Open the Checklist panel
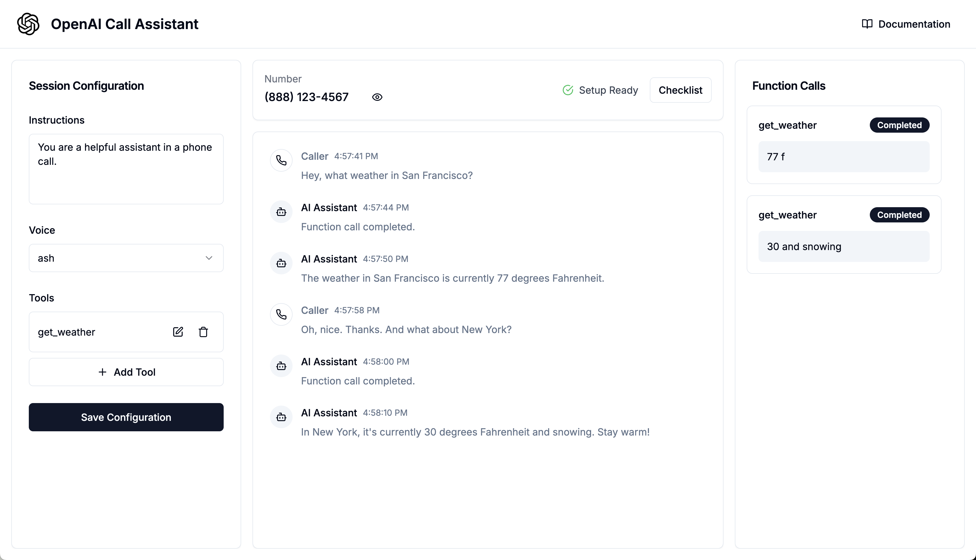 click(x=681, y=90)
